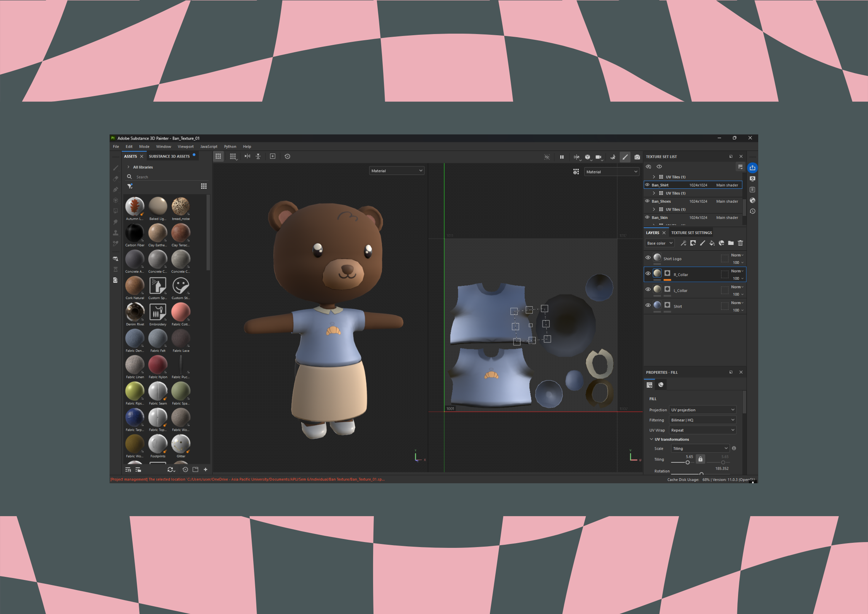The height and width of the screenshot is (614, 868).
Task: Click the add effect magic wand icon
Action: coord(684,243)
